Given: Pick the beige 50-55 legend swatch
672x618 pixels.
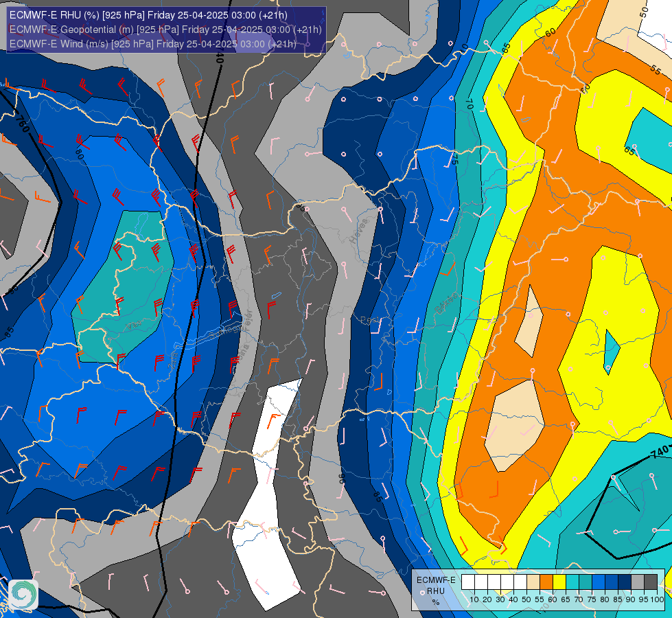Looking at the screenshot, I should coord(533,582).
